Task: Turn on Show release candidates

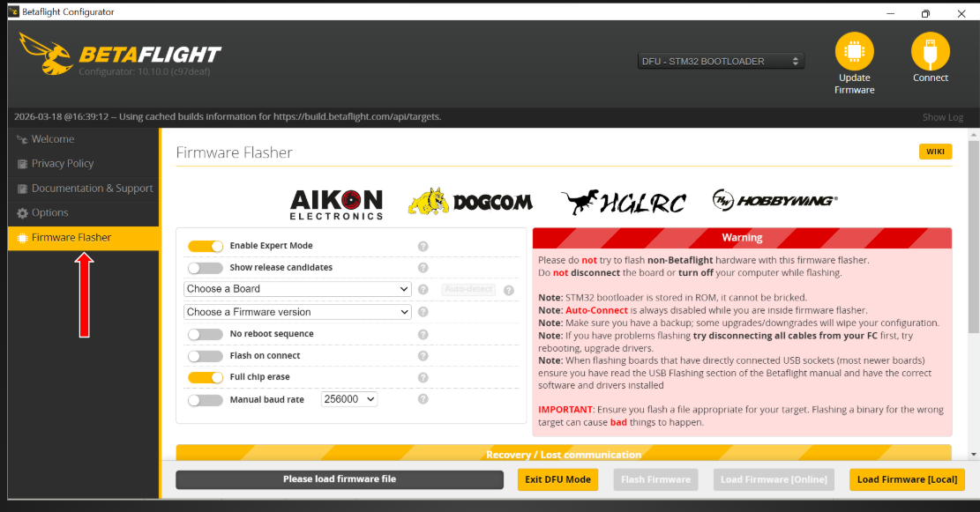Action: [x=206, y=268]
